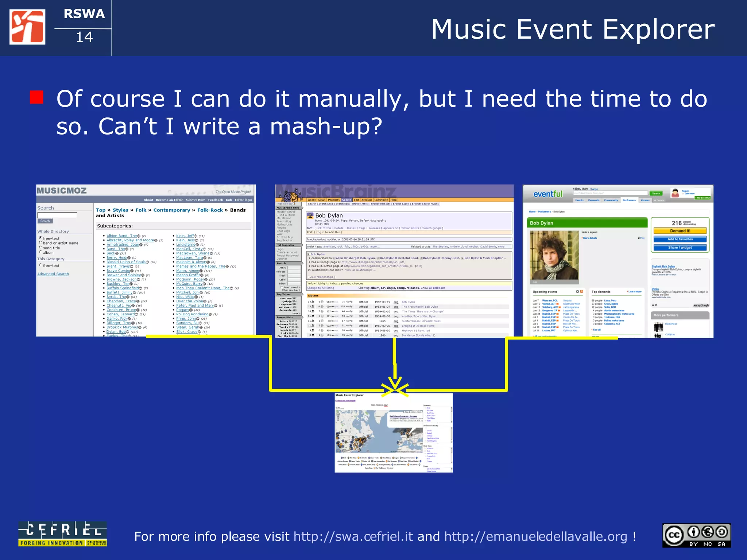Click Become an Editor in MusicMoz nav
The image size is (747, 560).
click(x=169, y=200)
